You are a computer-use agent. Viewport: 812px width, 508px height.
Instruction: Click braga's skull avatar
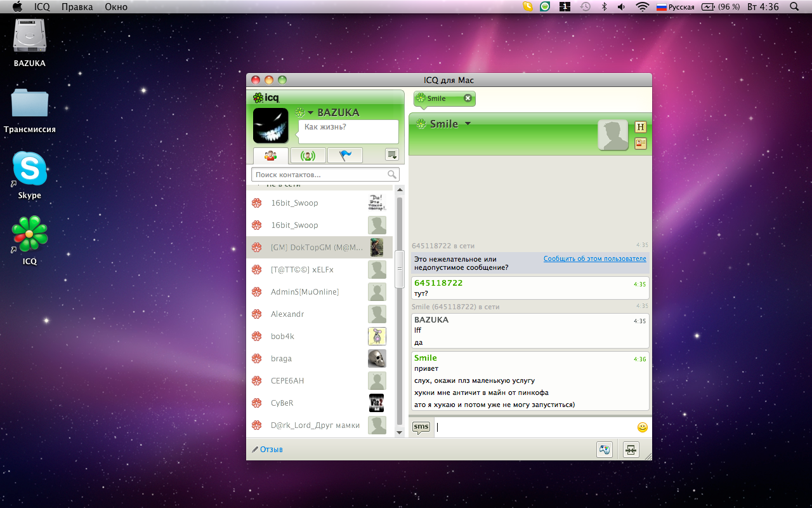tap(377, 358)
